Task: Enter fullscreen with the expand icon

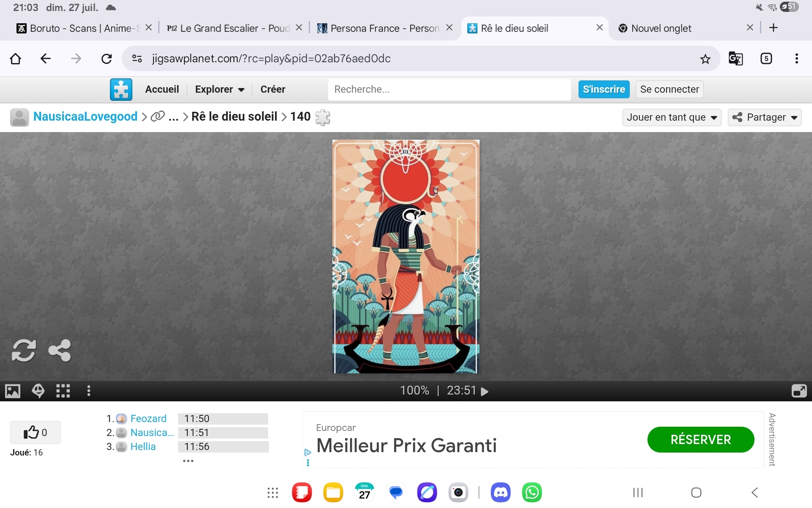Action: pos(799,391)
